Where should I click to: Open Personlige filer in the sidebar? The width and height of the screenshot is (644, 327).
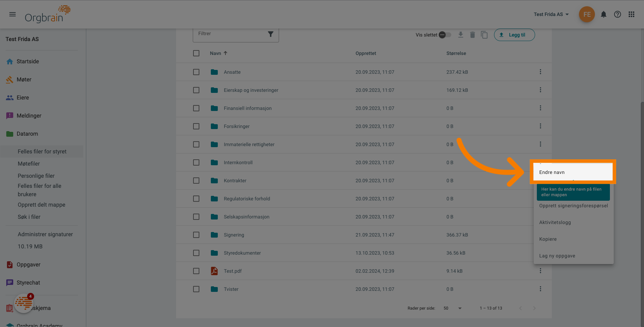36,176
